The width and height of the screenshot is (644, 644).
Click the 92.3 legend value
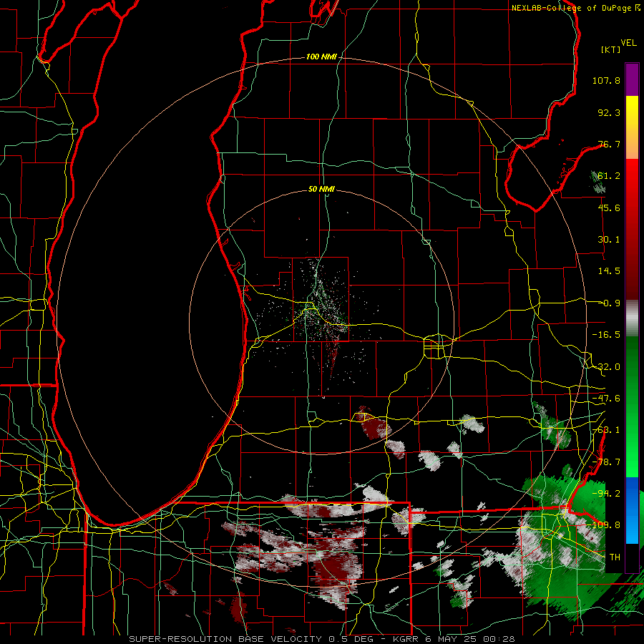click(609, 112)
